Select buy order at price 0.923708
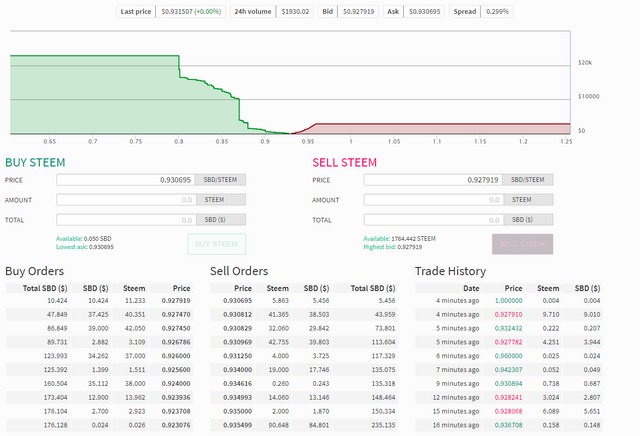The image size is (640, 436). click(99, 412)
